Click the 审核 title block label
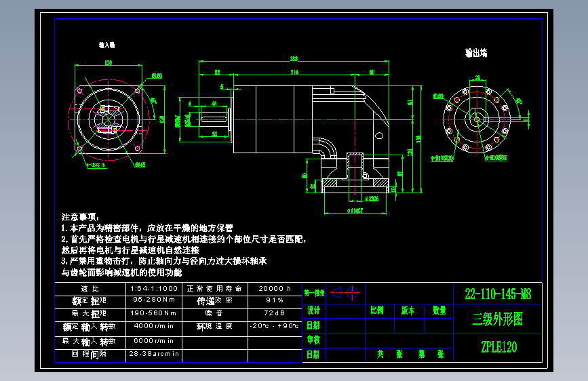The height and width of the screenshot is (381, 588). pos(313,340)
